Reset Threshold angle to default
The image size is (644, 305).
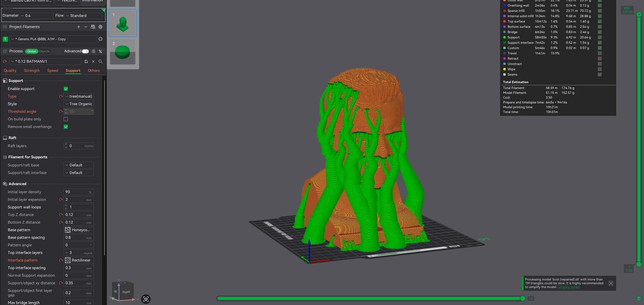[61, 111]
